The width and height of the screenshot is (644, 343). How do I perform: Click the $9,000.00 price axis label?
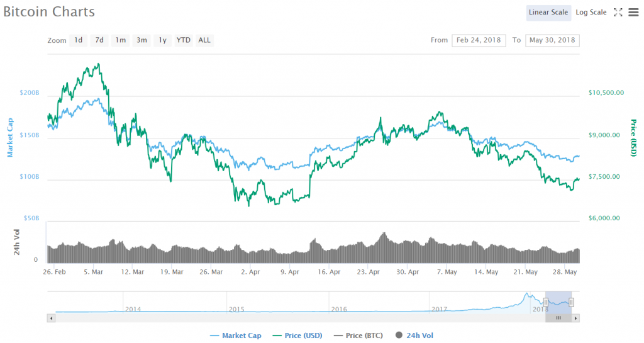604,135
